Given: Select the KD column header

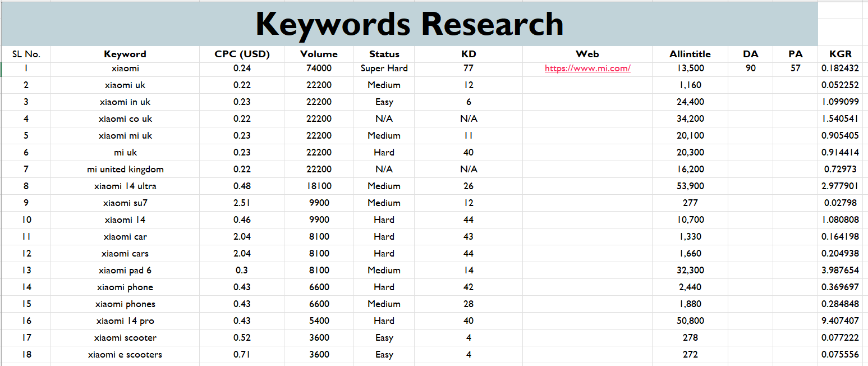Looking at the screenshot, I should (469, 54).
